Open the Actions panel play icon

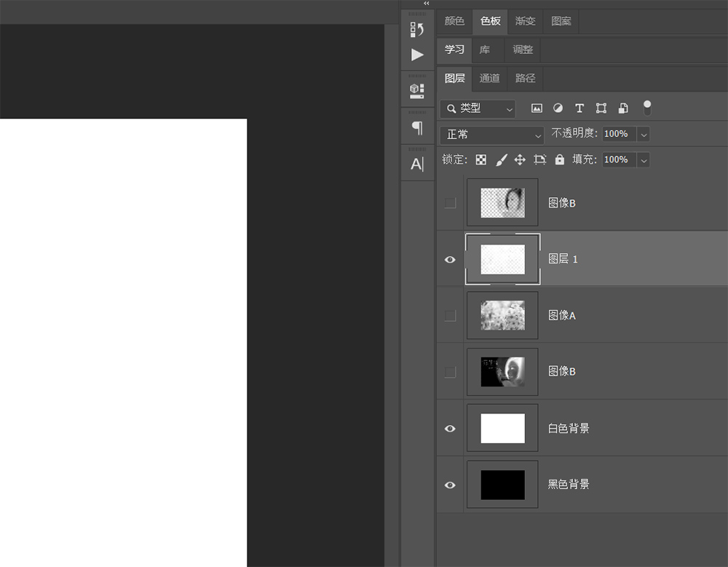coord(417,55)
